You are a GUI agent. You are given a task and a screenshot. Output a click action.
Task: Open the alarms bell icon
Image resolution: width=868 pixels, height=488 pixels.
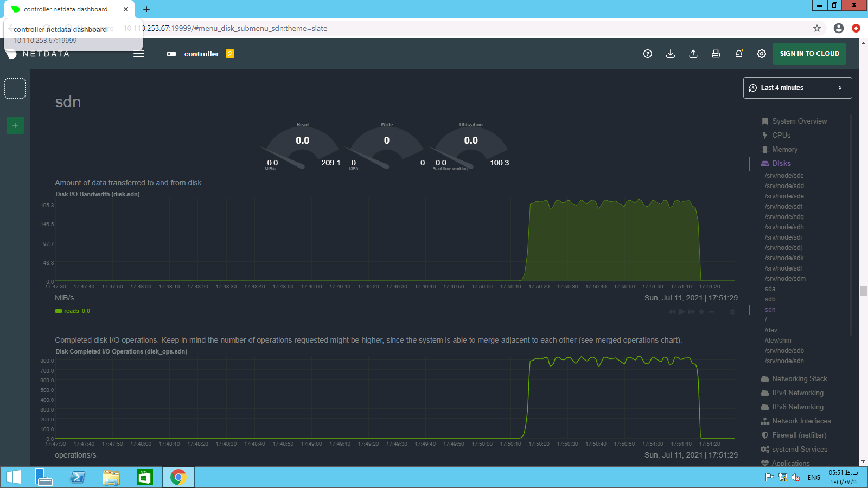739,54
